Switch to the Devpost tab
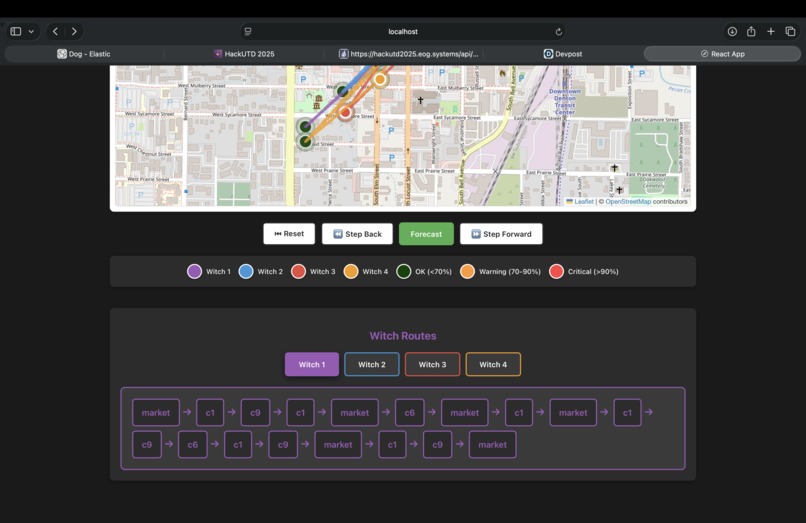The image size is (806, 523). [563, 53]
